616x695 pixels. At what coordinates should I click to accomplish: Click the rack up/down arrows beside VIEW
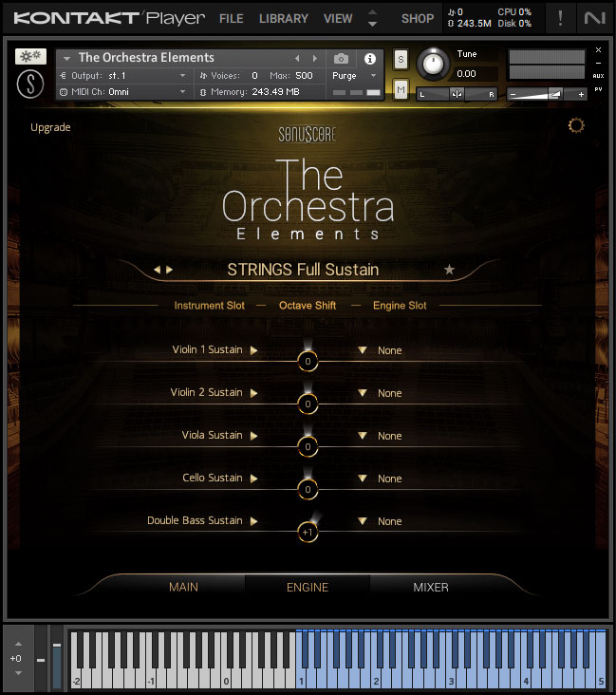click(x=373, y=18)
